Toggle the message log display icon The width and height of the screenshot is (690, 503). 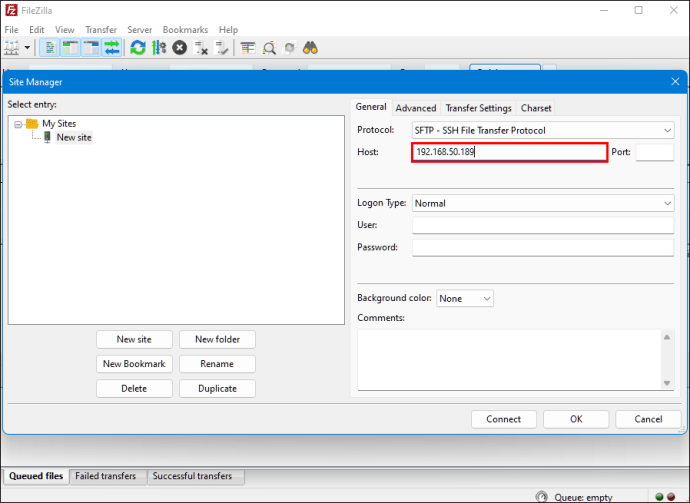49,48
